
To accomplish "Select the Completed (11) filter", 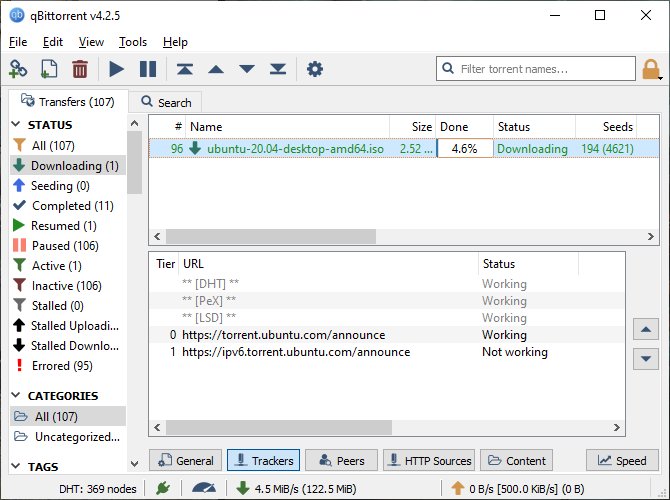I will (x=68, y=206).
